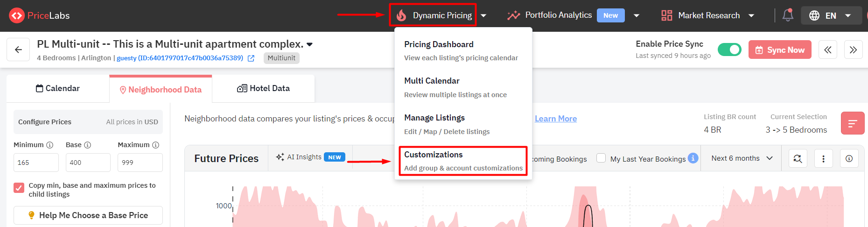Click the globe language icon
The width and height of the screenshot is (868, 227).
tap(814, 15)
